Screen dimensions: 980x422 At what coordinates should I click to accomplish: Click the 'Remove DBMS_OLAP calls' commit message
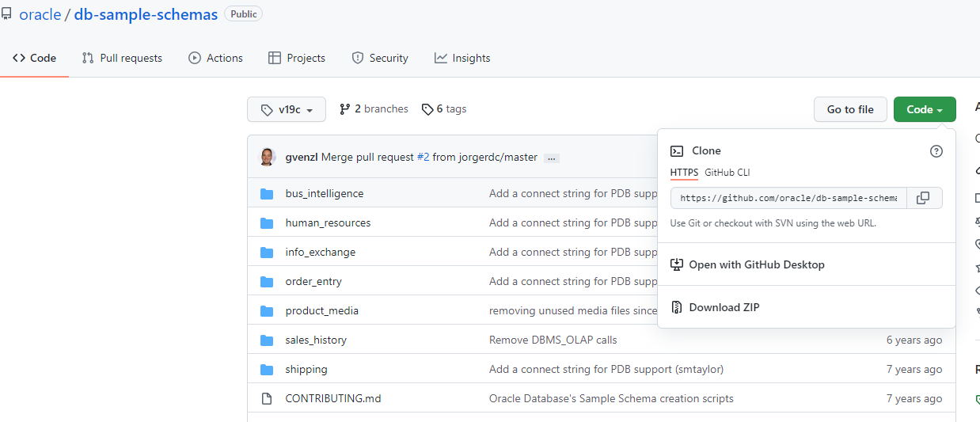553,340
